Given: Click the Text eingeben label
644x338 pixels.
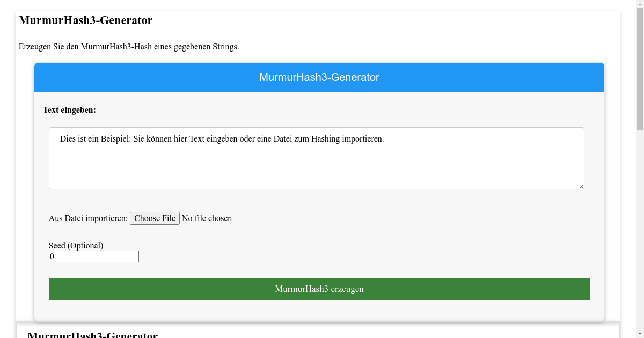Looking at the screenshot, I should (x=69, y=110).
